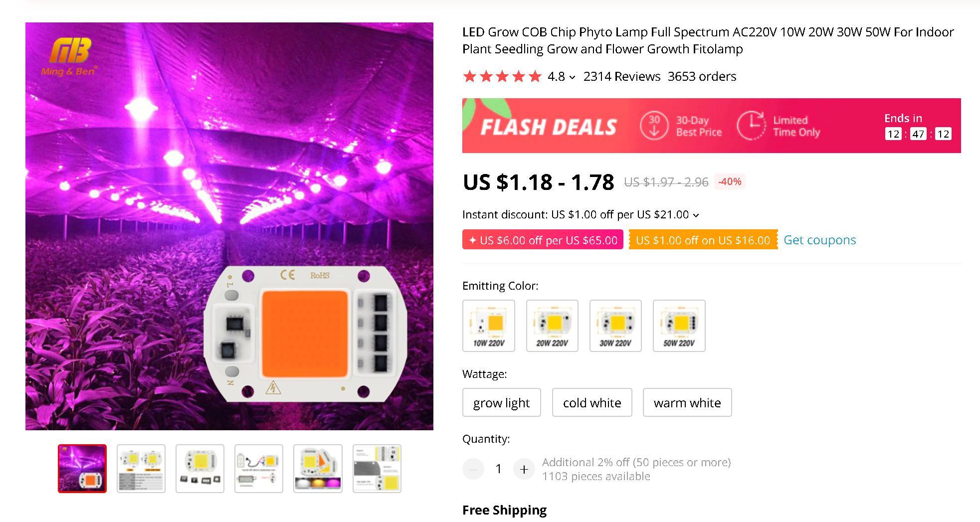The height and width of the screenshot is (522, 980).
Task: Click the Limited Time Only clock icon
Action: [x=751, y=126]
